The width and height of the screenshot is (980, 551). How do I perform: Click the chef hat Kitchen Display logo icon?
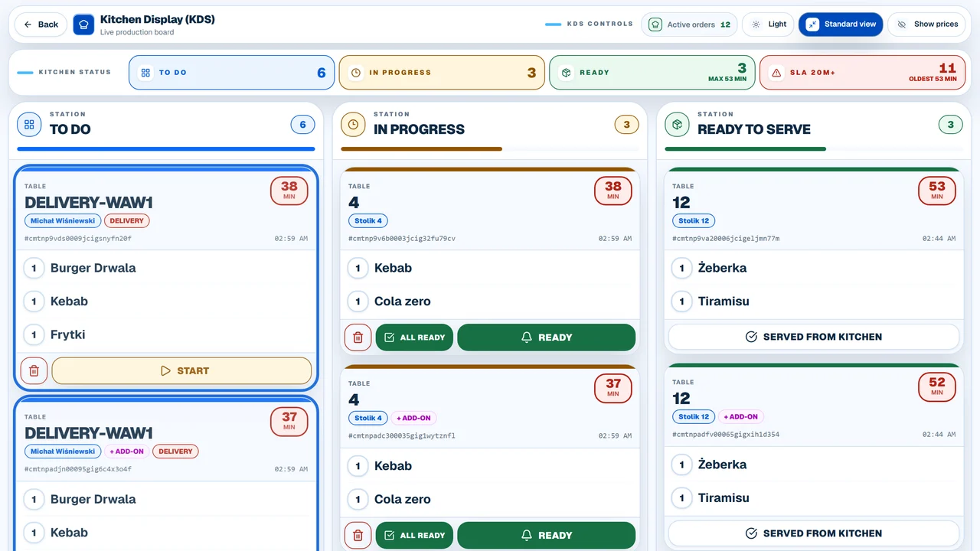83,24
